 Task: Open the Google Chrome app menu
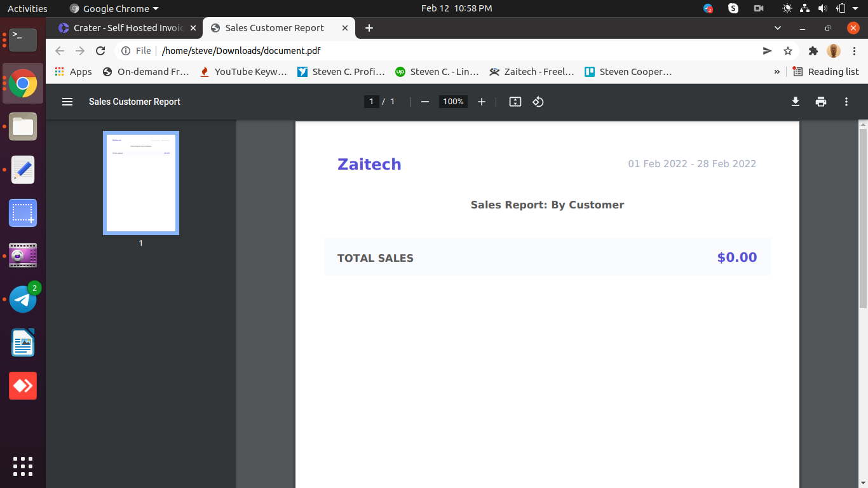(x=114, y=8)
